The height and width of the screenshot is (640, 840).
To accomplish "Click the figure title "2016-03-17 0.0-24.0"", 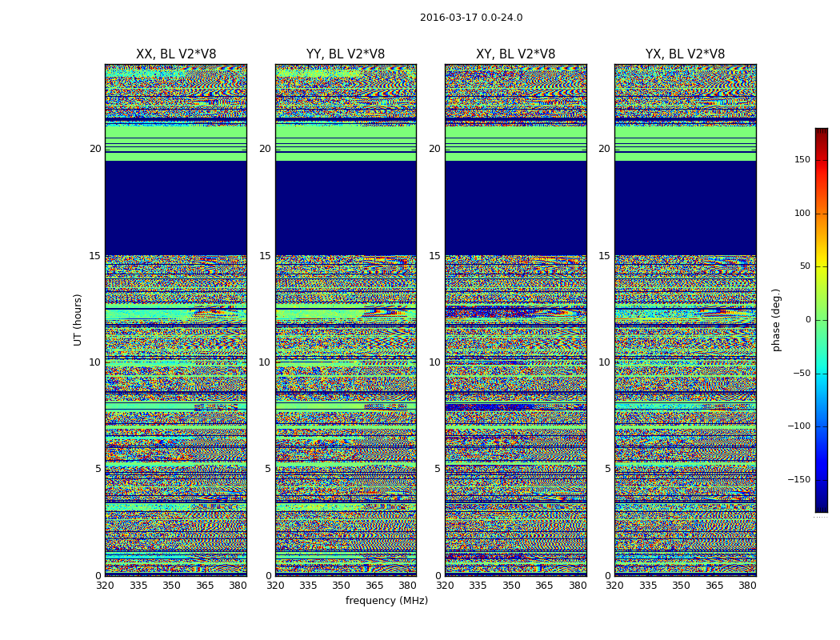I will pos(471,18).
